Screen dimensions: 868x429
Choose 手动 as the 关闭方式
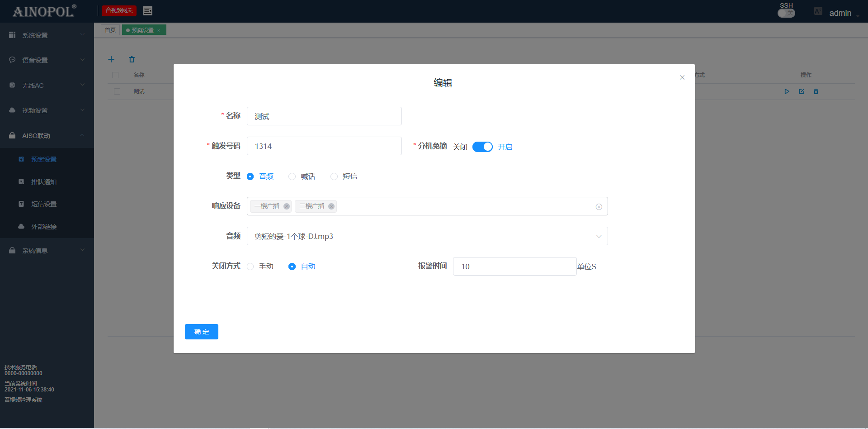250,267
